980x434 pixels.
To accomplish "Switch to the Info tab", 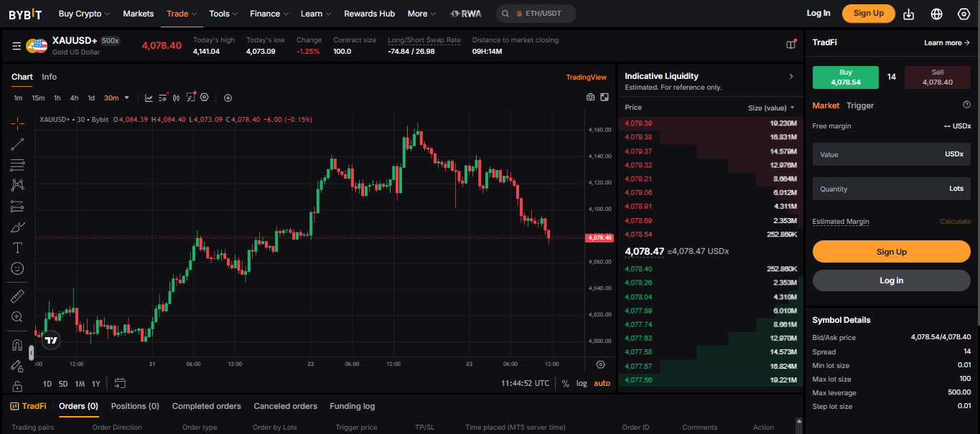I will [49, 77].
